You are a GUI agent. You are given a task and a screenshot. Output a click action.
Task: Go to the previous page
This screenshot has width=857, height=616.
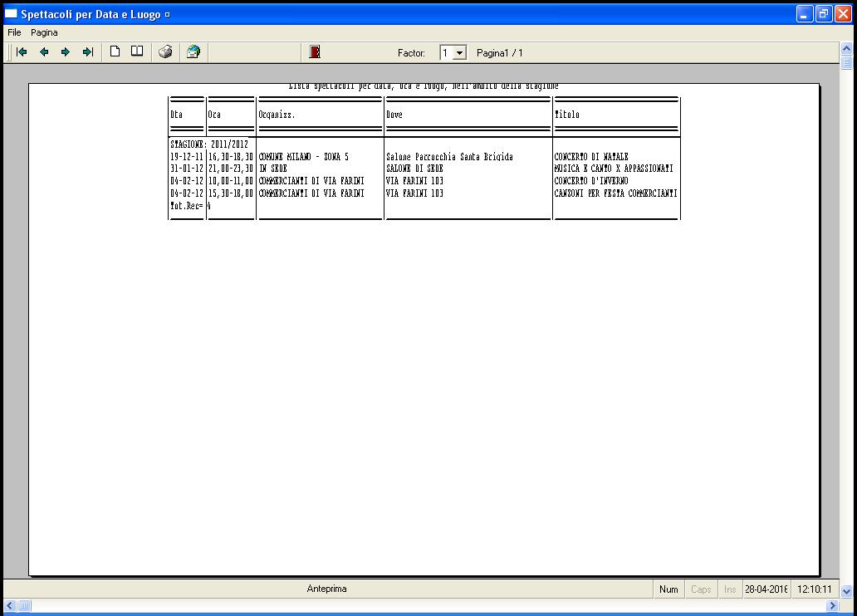44,52
